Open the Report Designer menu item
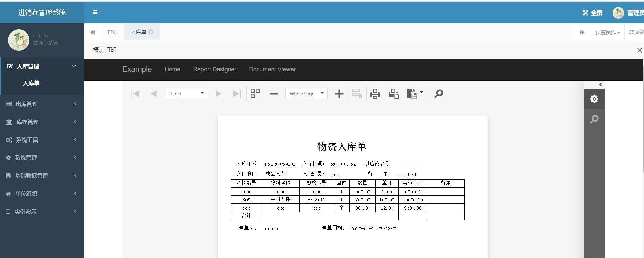 click(214, 69)
